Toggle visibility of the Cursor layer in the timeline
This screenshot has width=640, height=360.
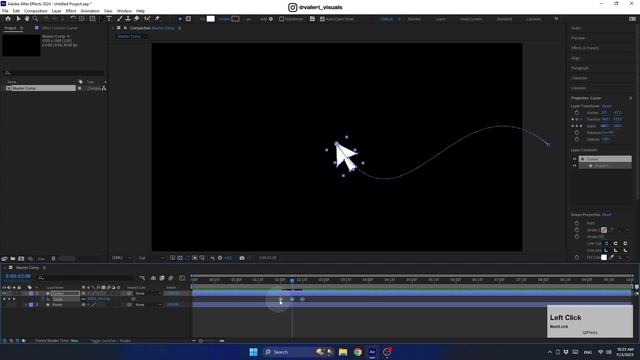[x=4, y=293]
